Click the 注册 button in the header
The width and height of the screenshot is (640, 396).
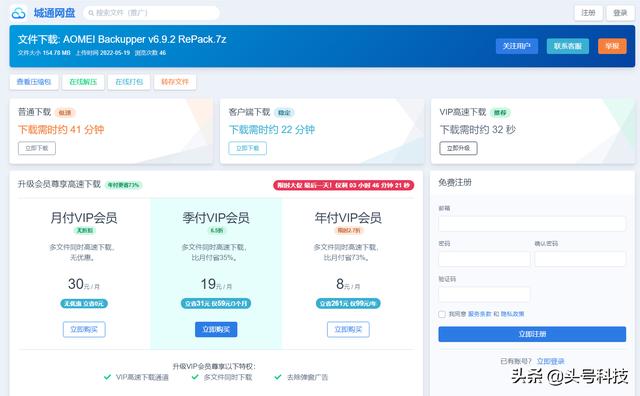588,13
